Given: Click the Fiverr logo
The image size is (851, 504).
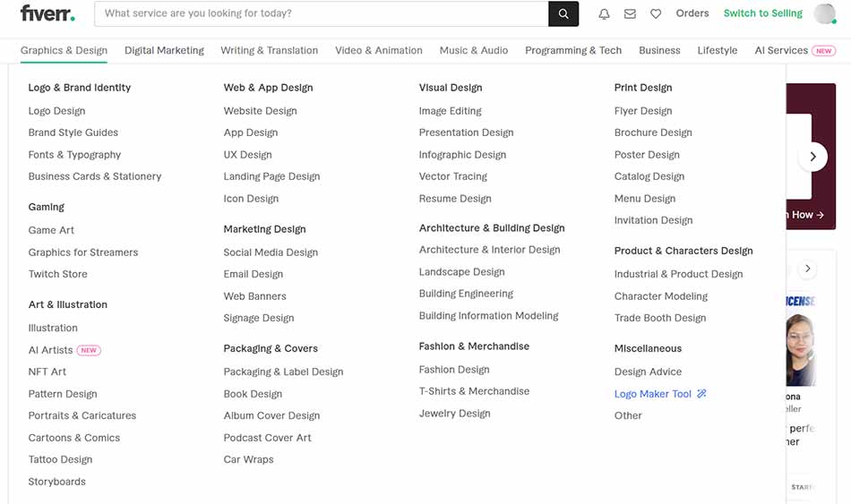Looking at the screenshot, I should pyautogui.click(x=47, y=13).
